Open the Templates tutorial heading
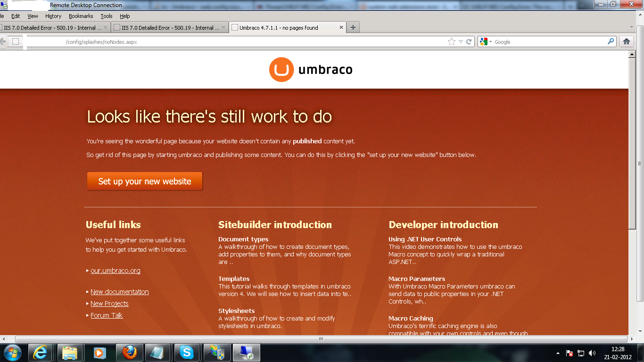The image size is (644, 362). [234, 279]
